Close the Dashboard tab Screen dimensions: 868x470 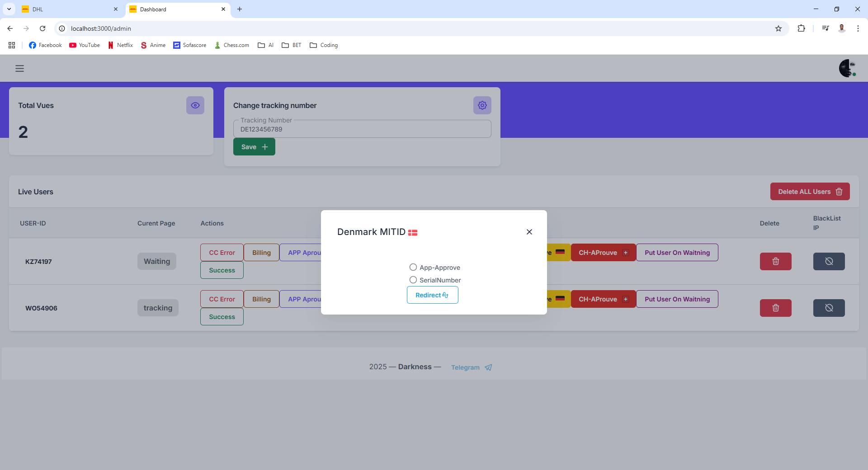[x=223, y=9]
